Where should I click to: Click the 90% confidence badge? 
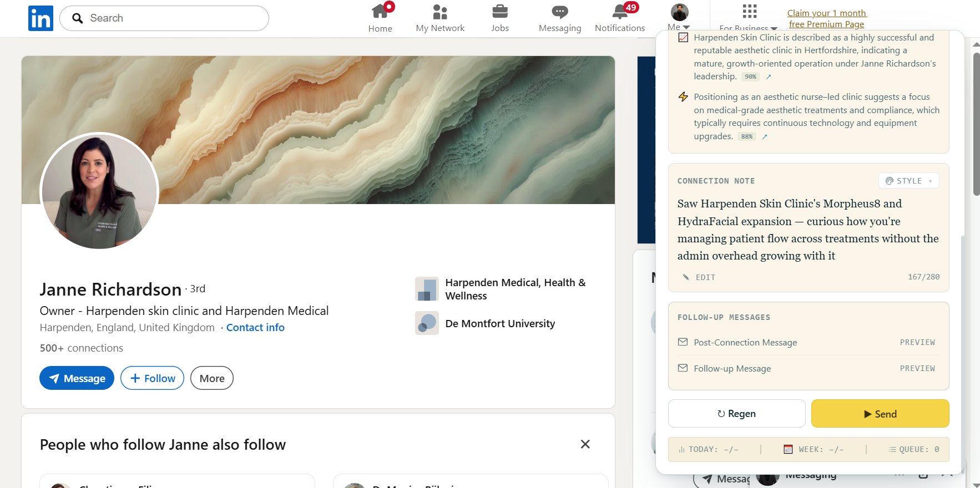click(x=750, y=77)
